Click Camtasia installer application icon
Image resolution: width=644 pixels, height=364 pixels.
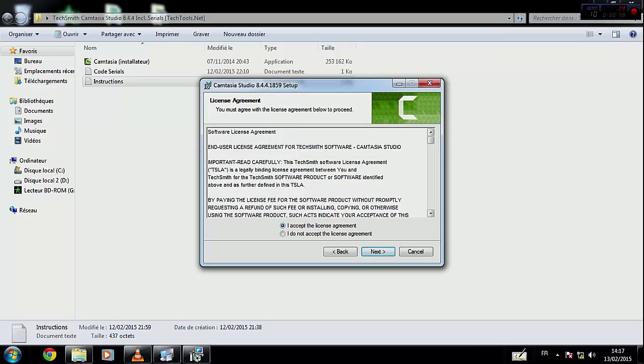point(88,61)
